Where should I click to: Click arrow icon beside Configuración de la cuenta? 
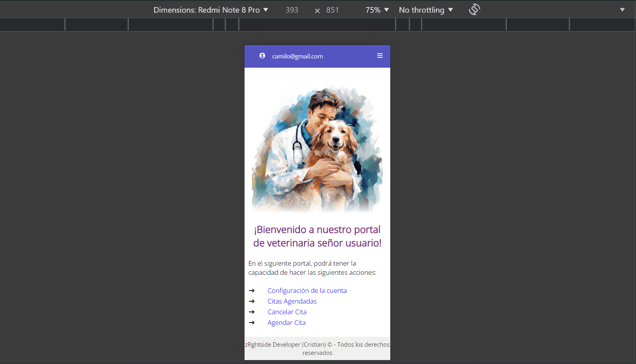pyautogui.click(x=252, y=291)
